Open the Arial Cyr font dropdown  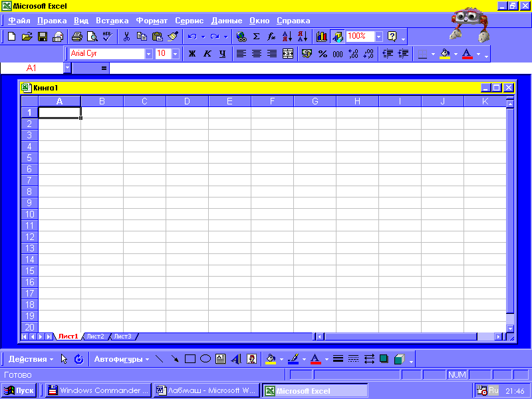click(x=148, y=54)
